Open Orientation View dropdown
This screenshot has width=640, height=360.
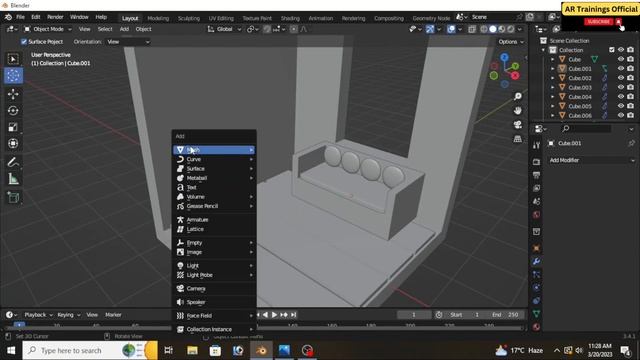[x=128, y=42]
